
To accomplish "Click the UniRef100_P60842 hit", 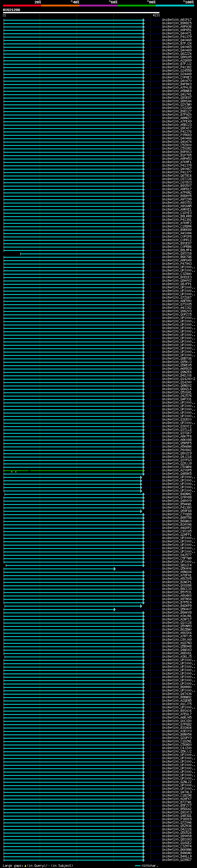I will tap(177, 450).
